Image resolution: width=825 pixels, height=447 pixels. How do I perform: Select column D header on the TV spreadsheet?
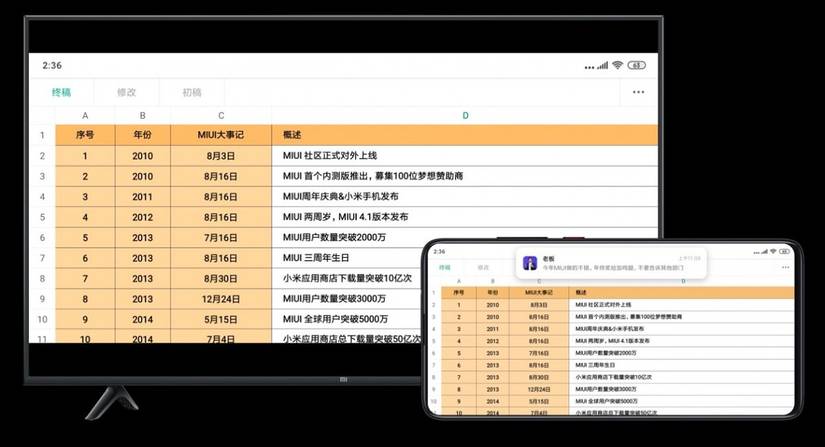465,116
